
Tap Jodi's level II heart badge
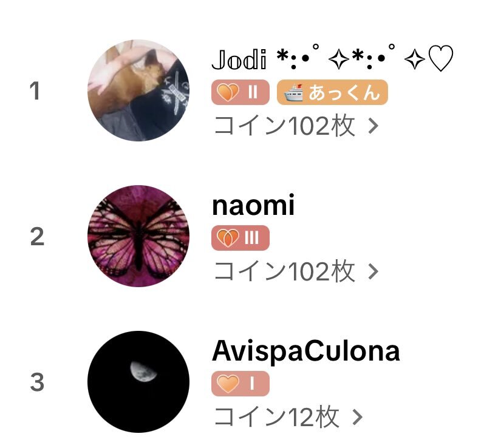pyautogui.click(x=240, y=92)
